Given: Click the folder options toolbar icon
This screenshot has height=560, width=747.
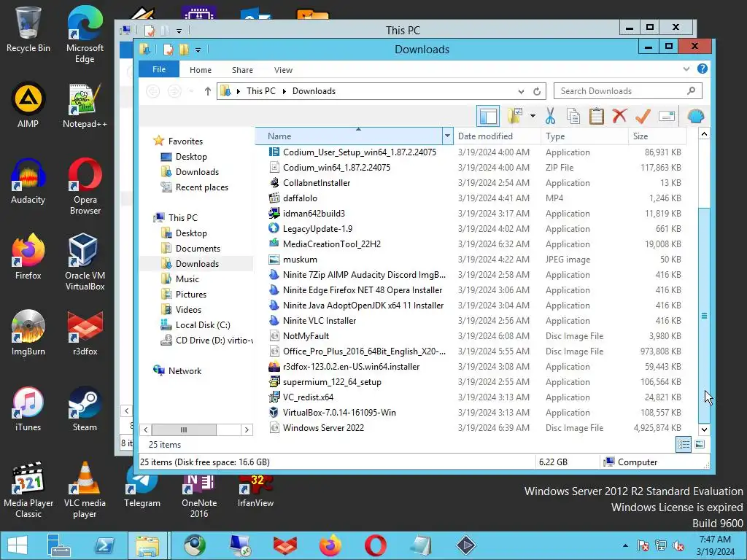Looking at the screenshot, I should (x=515, y=116).
